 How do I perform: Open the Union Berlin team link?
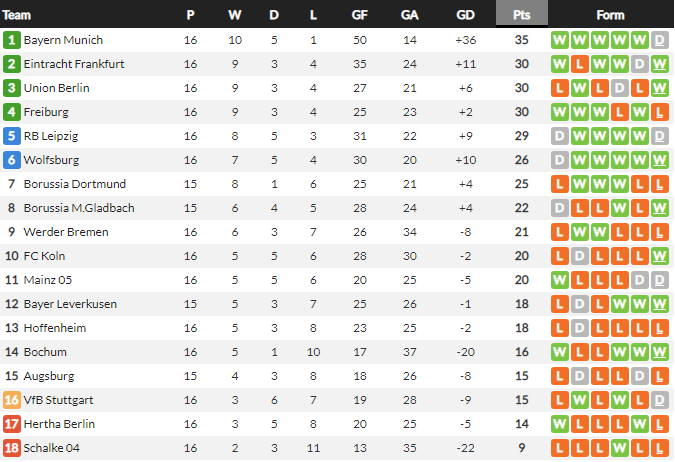57,88
